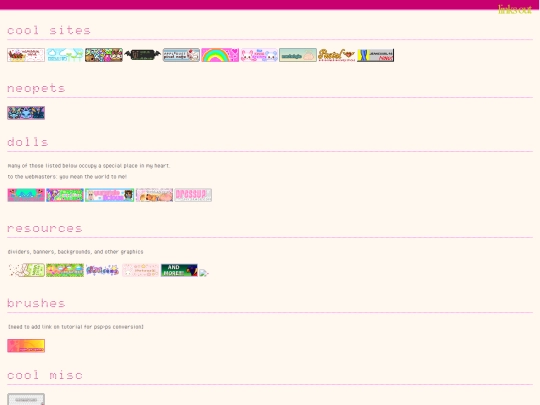Click the 'links out' title link
The width and height of the screenshot is (540, 405).
[515, 9]
